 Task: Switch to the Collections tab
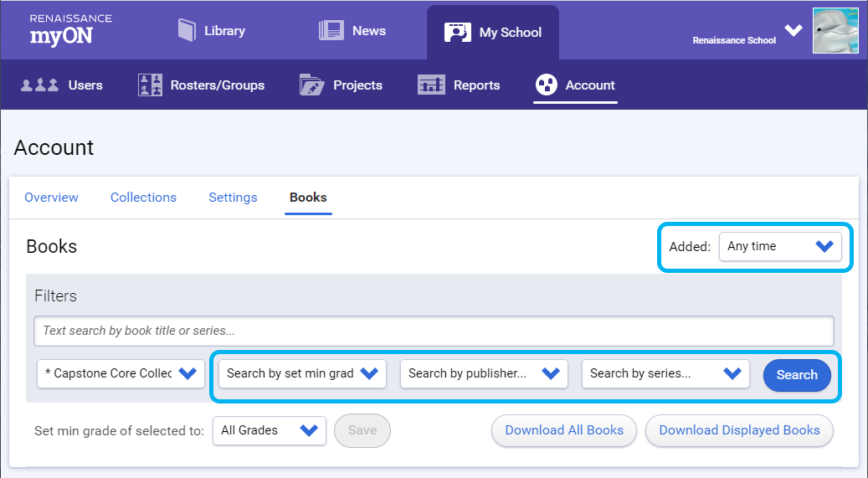pos(143,198)
